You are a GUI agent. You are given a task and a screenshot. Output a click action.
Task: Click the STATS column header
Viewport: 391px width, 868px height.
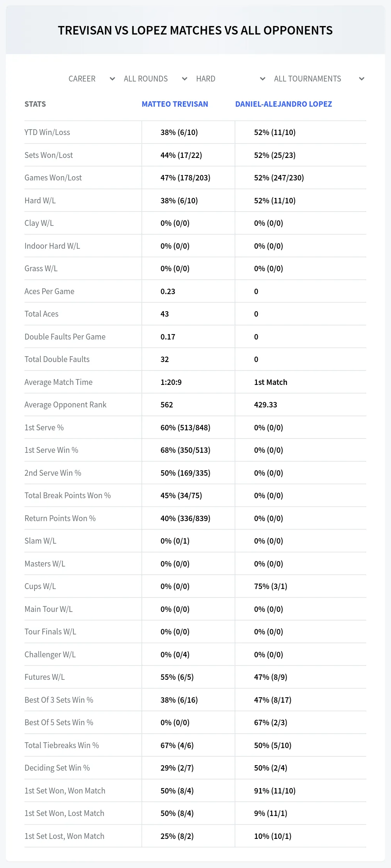[35, 104]
